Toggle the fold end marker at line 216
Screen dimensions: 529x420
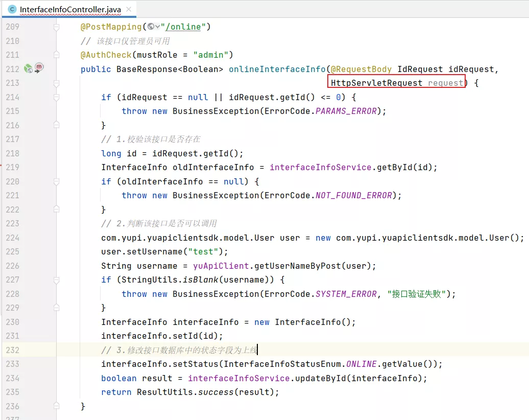coord(57,125)
